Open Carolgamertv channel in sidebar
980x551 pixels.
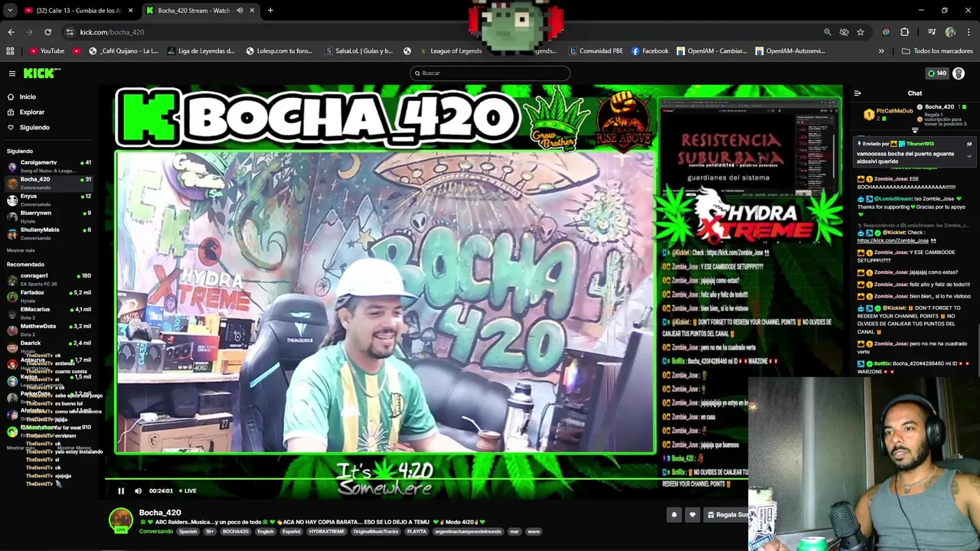[x=47, y=165]
